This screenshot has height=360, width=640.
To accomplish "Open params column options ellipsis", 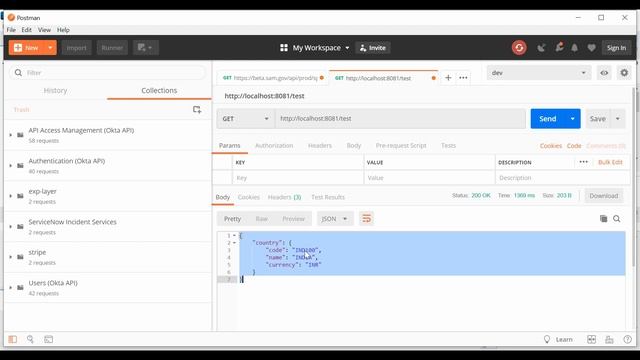I will point(583,162).
